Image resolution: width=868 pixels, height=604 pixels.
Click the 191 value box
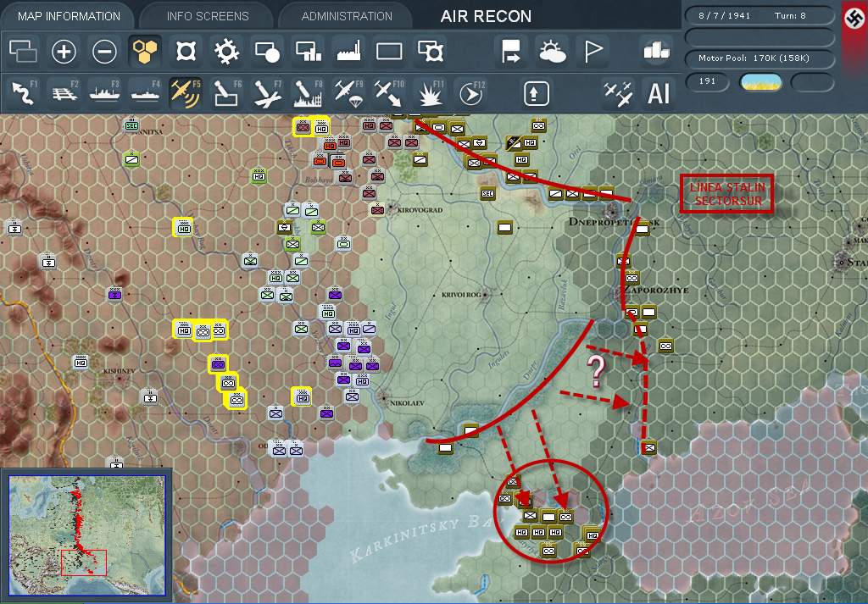coord(707,81)
